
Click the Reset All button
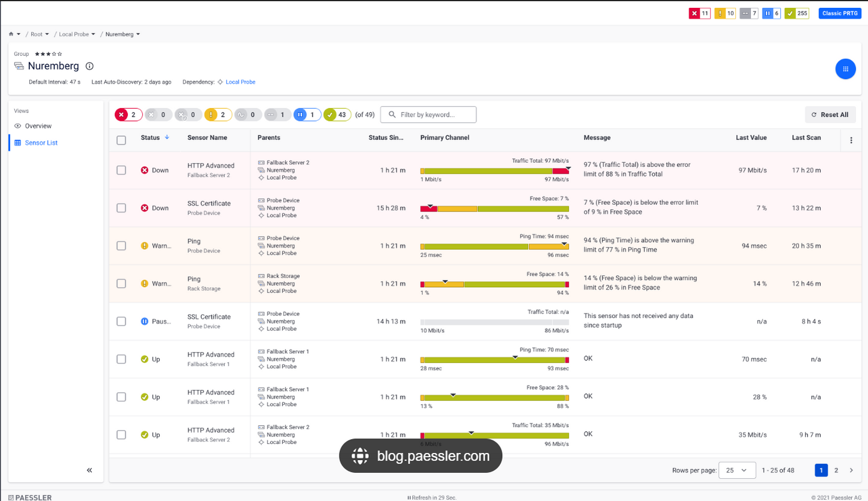(830, 115)
